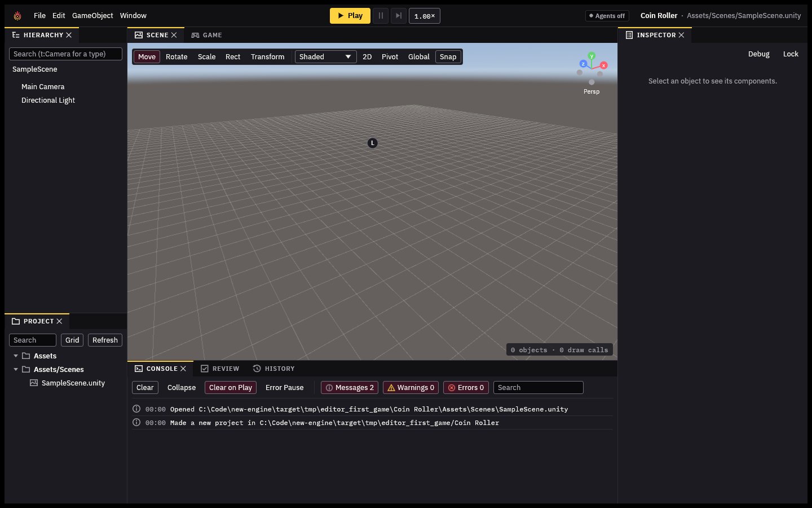The image size is (812, 508).
Task: Open the Review tab
Action: (x=220, y=369)
